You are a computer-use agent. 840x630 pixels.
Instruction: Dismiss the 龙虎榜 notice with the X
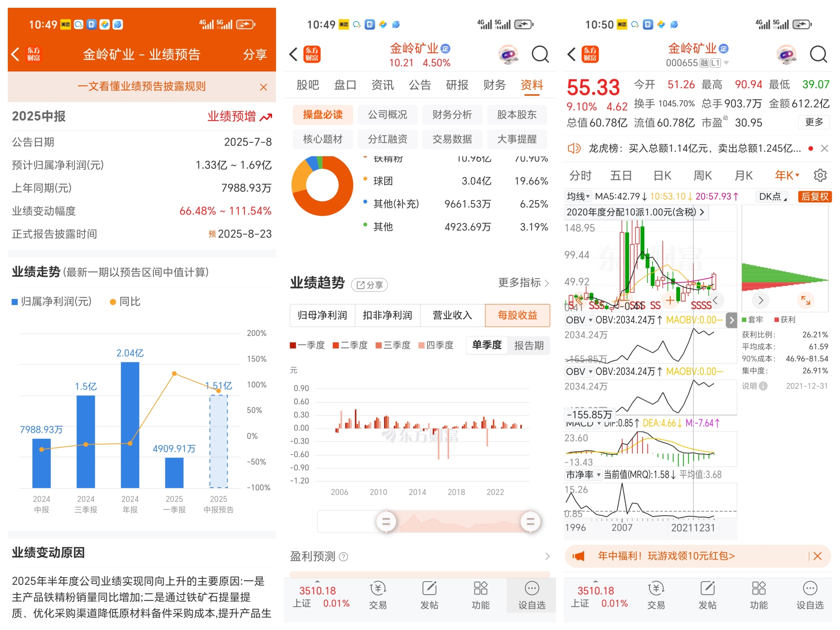pos(824,148)
